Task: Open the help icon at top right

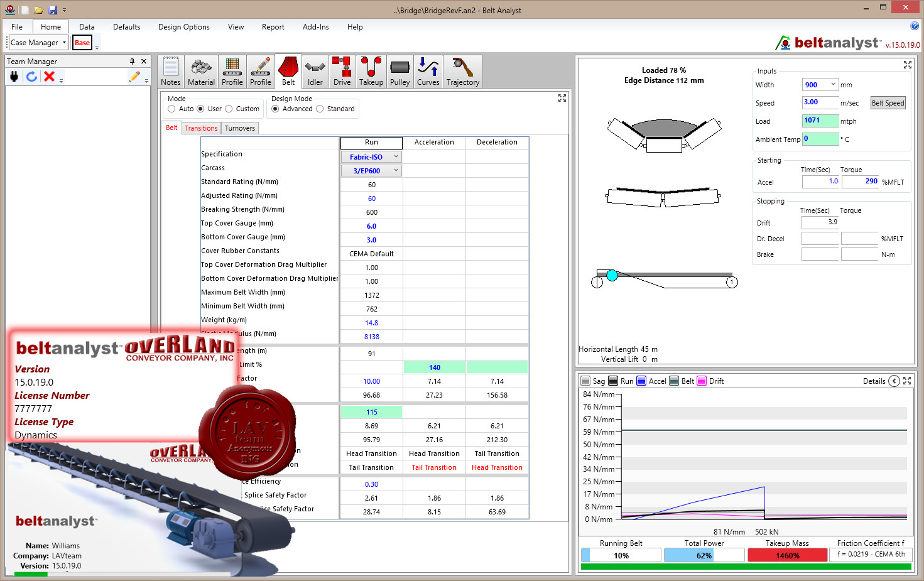Action: tap(915, 26)
